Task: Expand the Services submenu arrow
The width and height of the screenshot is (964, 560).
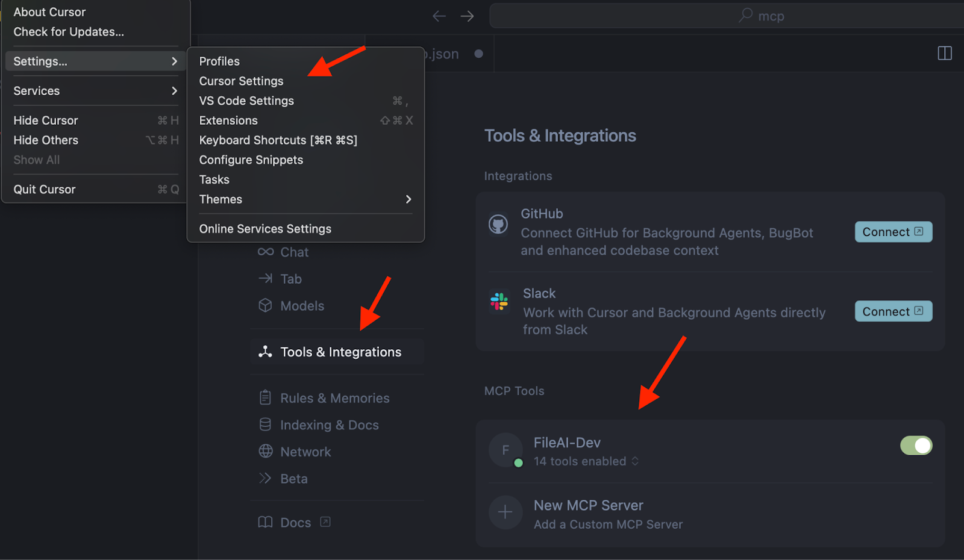Action: (x=174, y=90)
